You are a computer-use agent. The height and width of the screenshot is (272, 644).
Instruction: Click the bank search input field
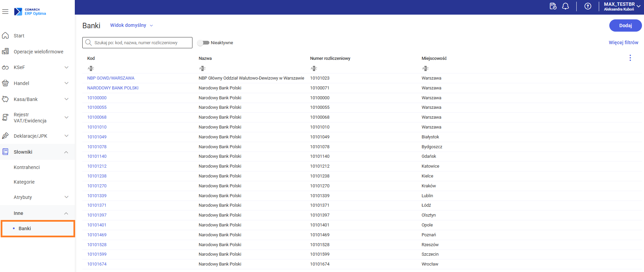(x=139, y=43)
